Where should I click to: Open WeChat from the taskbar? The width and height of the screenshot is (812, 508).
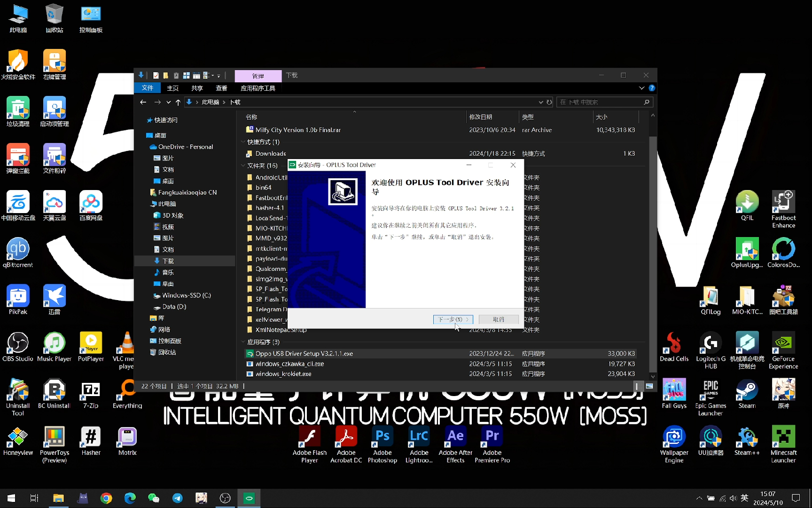154,498
